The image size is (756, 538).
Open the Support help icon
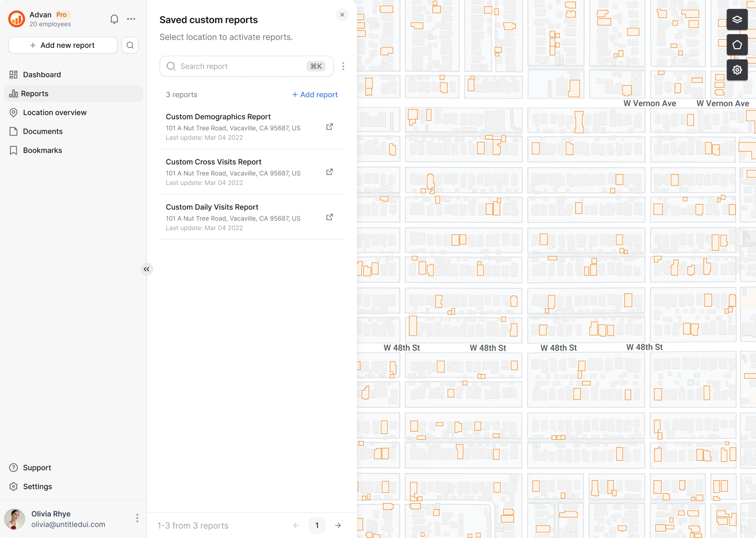13,467
